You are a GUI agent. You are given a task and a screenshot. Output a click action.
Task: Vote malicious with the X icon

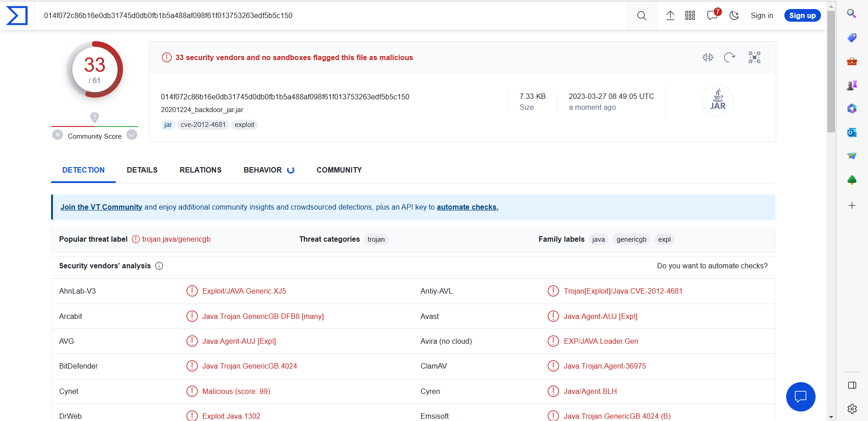(x=57, y=135)
